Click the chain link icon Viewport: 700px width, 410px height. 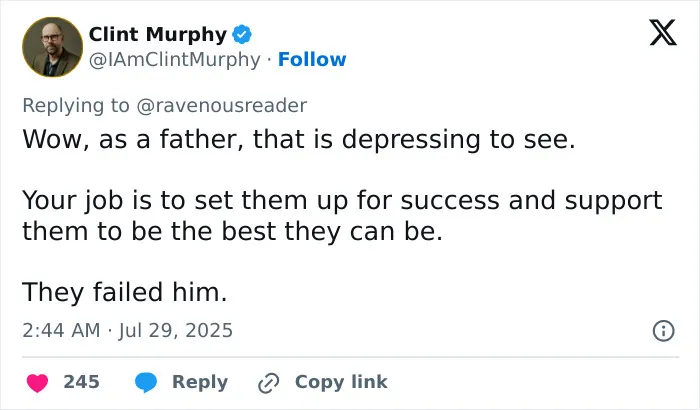pos(269,383)
